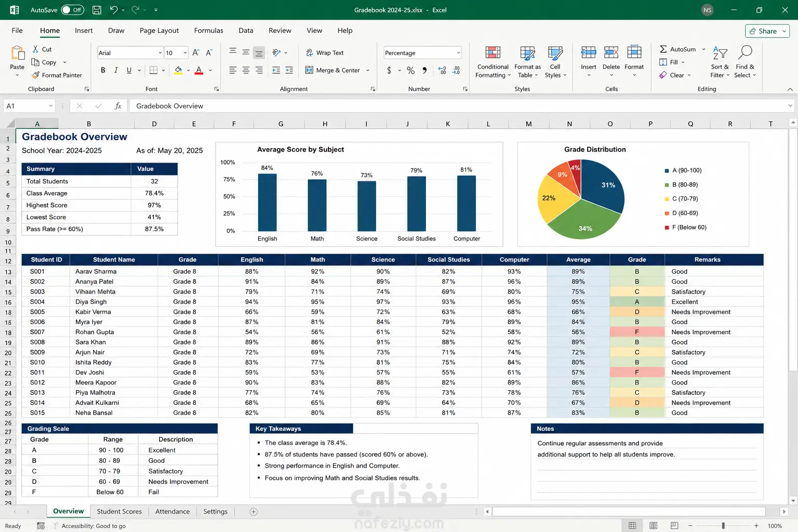
Task: Click the Share button
Action: tap(767, 31)
